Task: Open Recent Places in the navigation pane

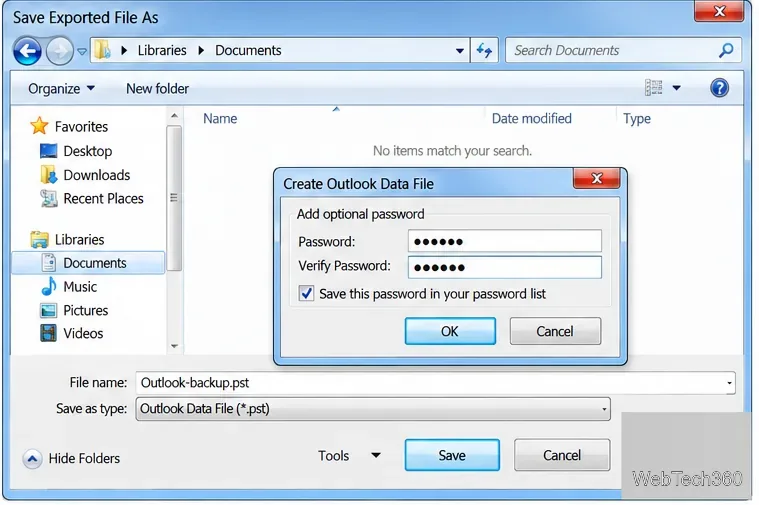Action: tap(92, 199)
